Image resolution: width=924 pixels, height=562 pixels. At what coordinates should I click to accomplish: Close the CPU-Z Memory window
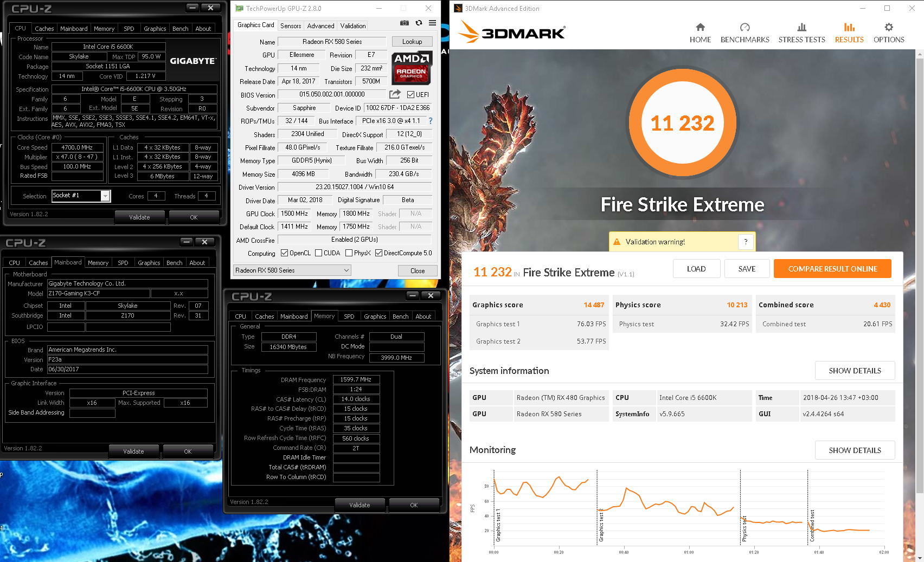click(431, 295)
